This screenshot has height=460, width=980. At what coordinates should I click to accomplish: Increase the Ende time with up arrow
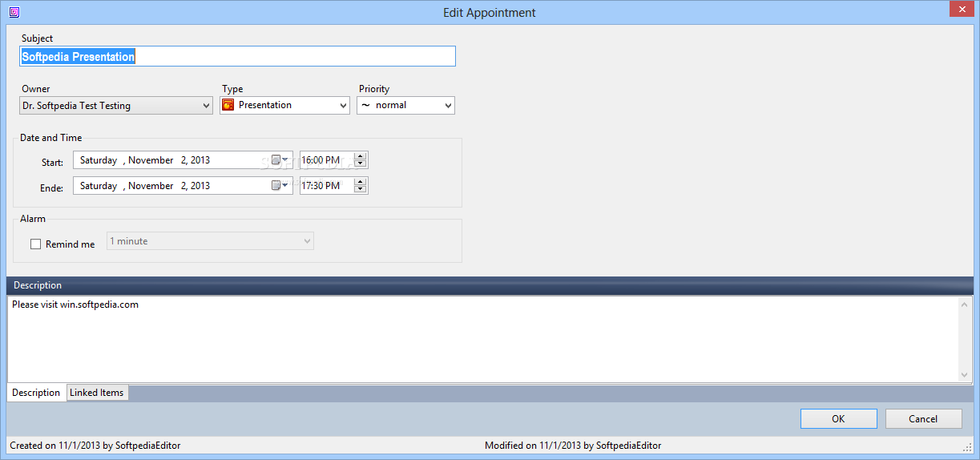click(360, 182)
